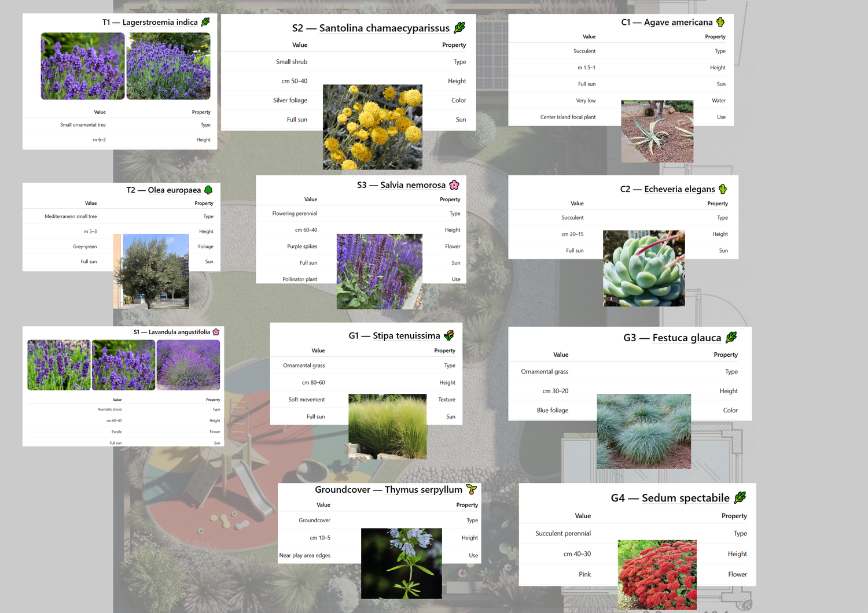Image resolution: width=868 pixels, height=613 pixels.
Task: Click the cactus icon next to Echeveria elegans
Action: coord(723,189)
